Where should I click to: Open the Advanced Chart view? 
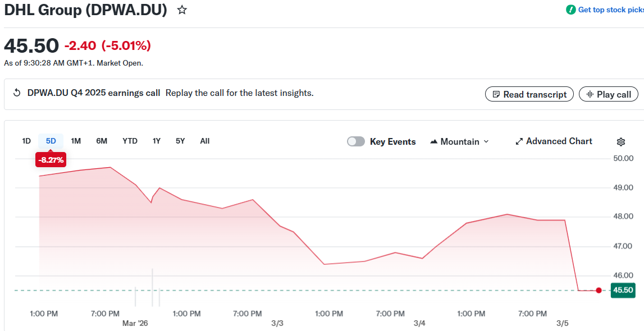(554, 141)
